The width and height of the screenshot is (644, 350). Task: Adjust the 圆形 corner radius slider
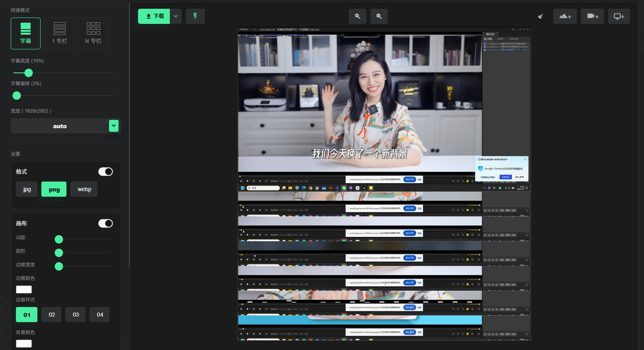(59, 253)
